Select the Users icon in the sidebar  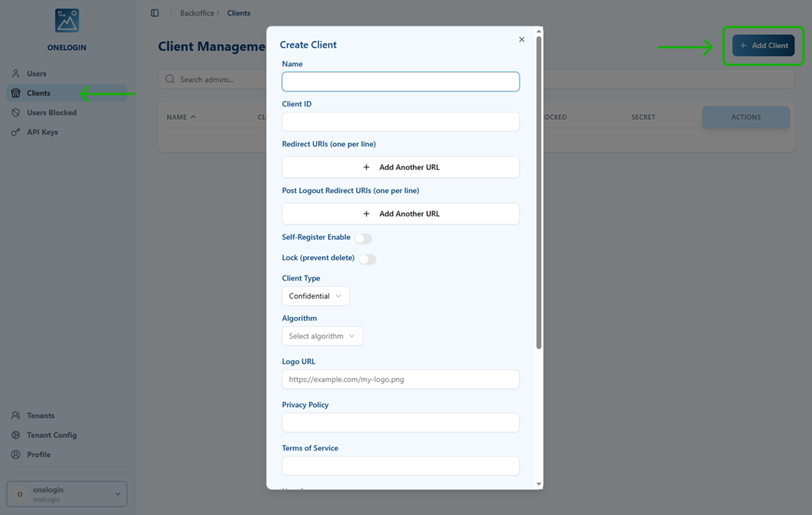click(x=16, y=73)
